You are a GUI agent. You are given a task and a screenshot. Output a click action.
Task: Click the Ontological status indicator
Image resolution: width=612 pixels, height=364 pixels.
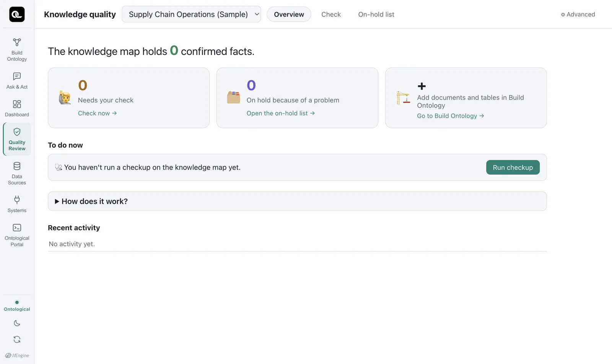click(x=17, y=306)
